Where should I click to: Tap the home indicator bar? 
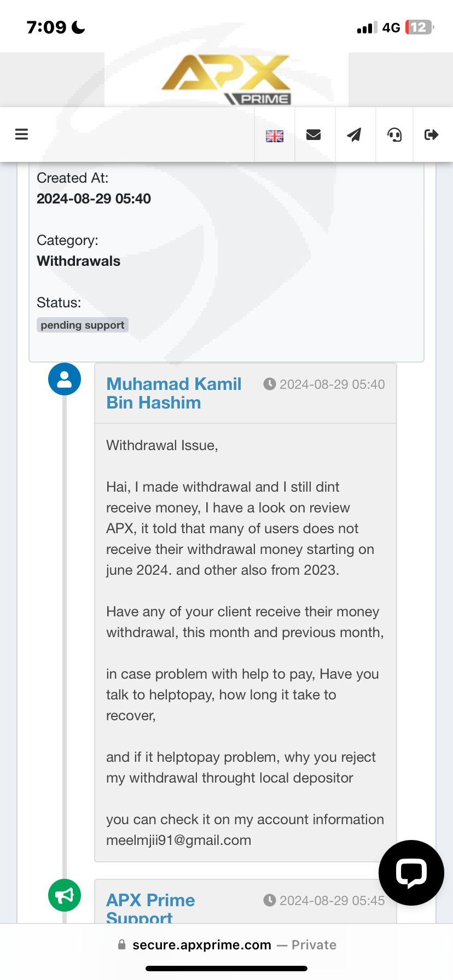coord(226,969)
